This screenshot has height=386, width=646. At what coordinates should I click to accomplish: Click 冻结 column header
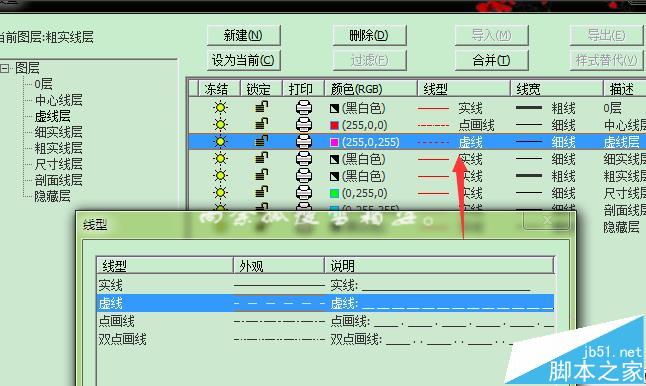point(219,89)
